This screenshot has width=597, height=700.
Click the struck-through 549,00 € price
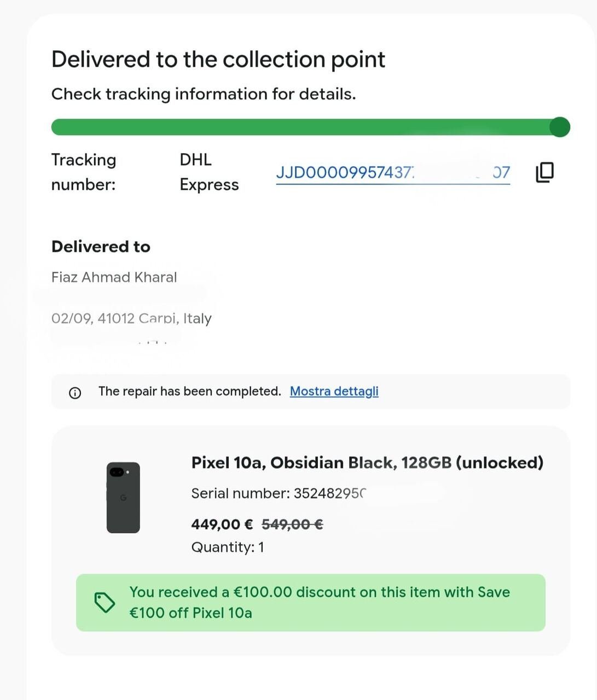point(292,524)
